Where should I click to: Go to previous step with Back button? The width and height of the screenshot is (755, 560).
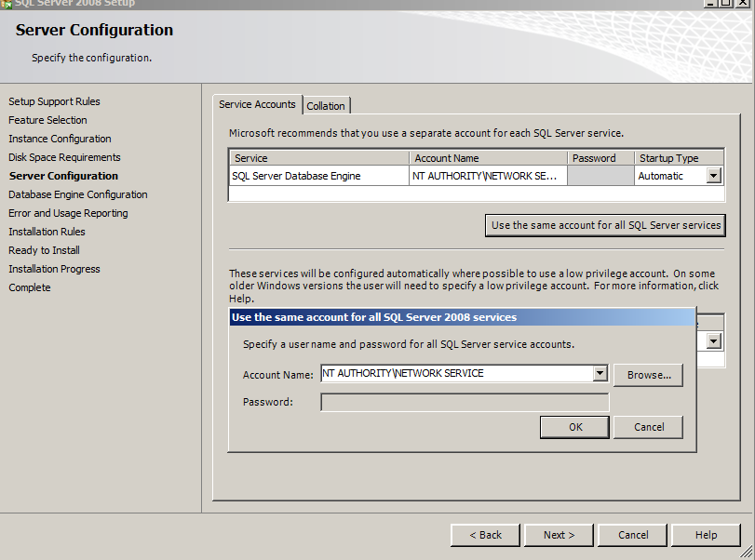(485, 535)
